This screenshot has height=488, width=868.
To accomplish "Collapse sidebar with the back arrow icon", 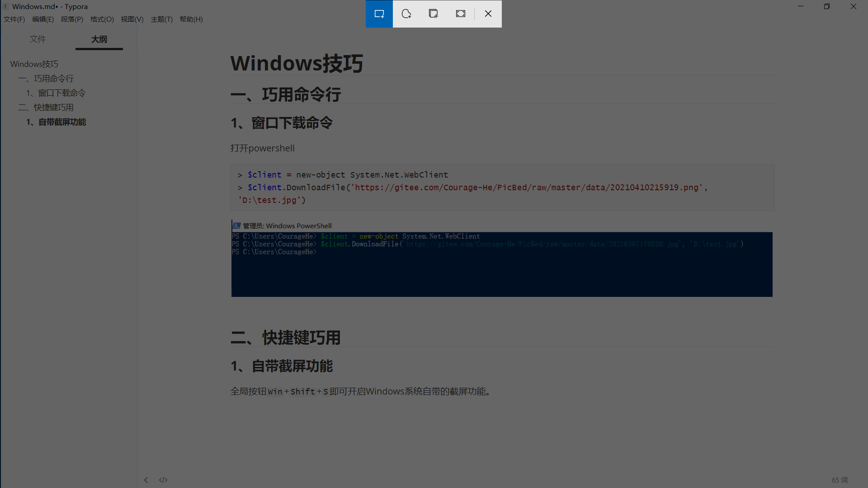I will coord(146,480).
